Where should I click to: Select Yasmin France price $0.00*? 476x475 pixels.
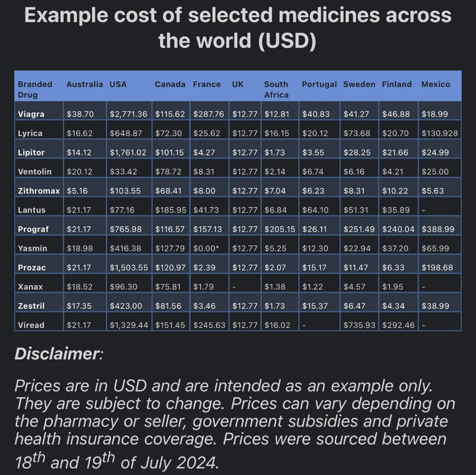coord(206,248)
